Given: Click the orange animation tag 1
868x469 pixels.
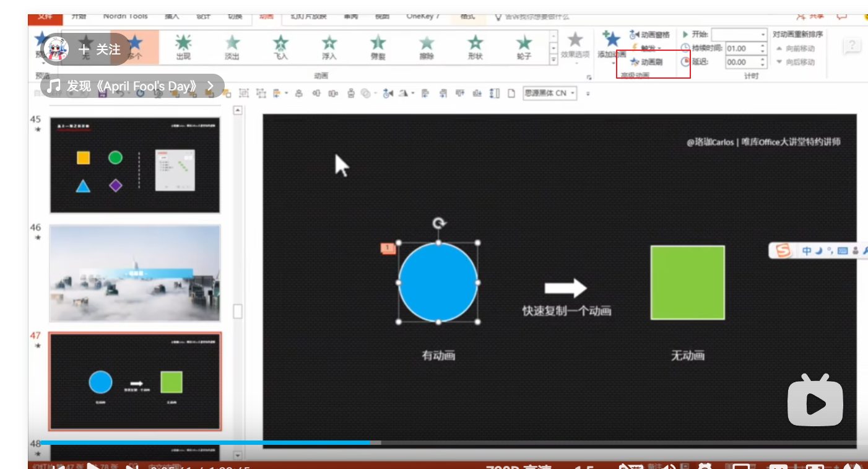Looking at the screenshot, I should pos(388,248).
